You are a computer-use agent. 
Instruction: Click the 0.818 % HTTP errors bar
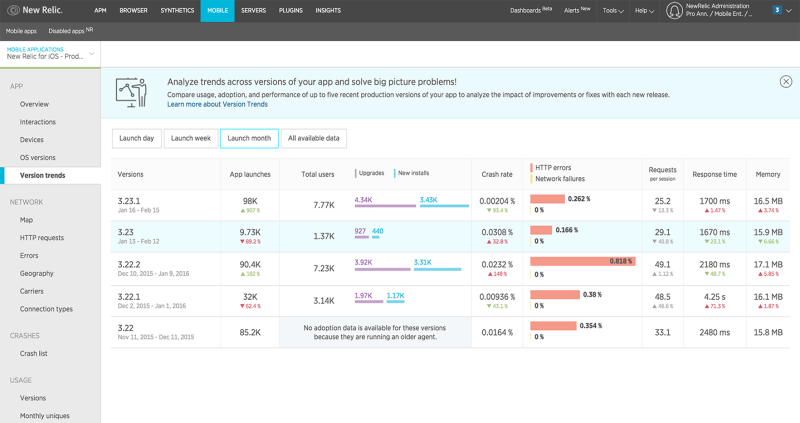click(583, 261)
